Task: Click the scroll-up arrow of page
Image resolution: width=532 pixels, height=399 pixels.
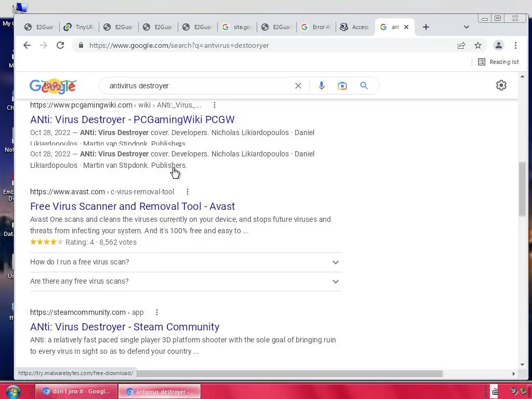Action: (522, 77)
